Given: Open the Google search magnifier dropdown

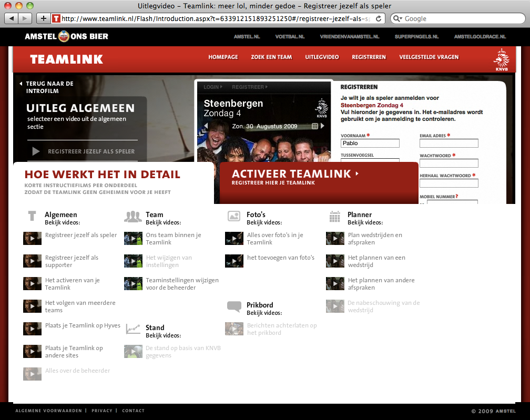Looking at the screenshot, I should (397, 18).
